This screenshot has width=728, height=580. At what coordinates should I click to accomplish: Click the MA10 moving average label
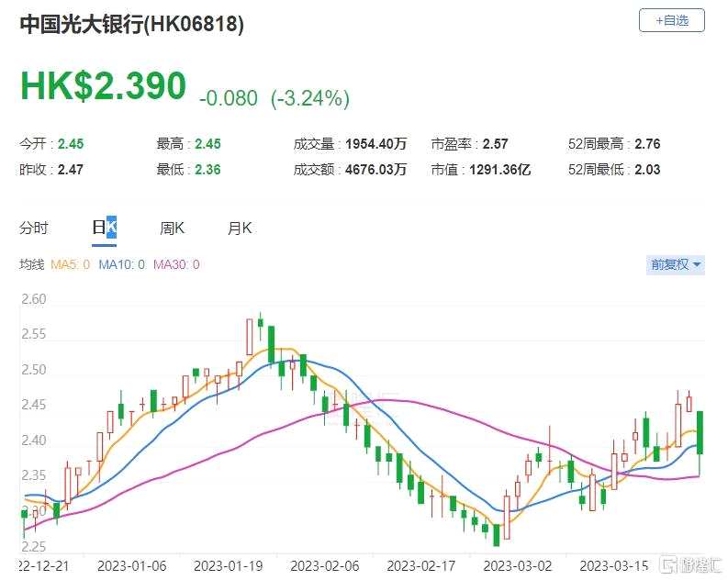click(x=122, y=264)
